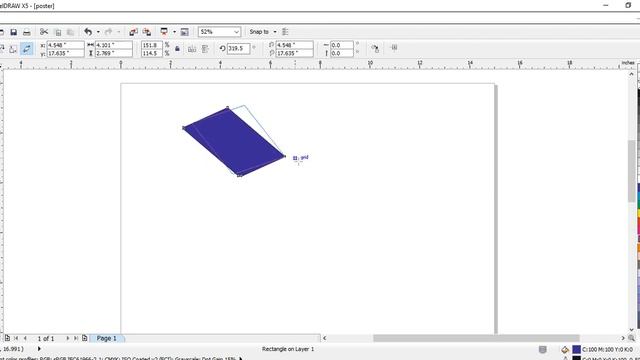Mirror the object horizontally
This screenshot has height=360, width=640.
click(x=191, y=49)
